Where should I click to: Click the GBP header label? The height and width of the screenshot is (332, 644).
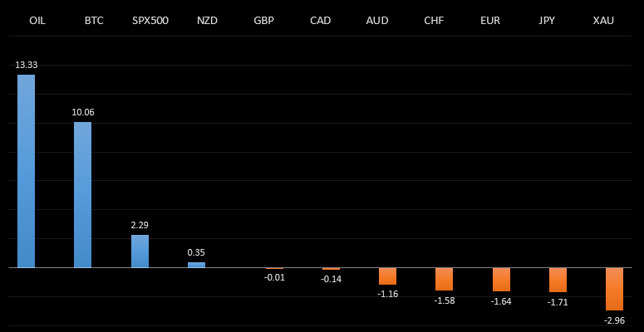click(263, 20)
